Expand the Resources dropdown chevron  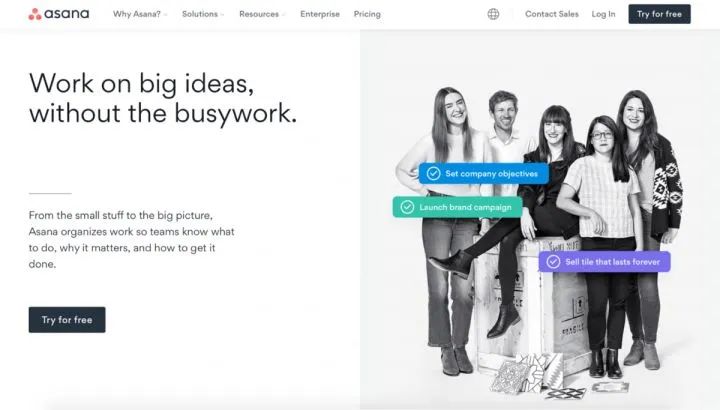pyautogui.click(x=283, y=15)
